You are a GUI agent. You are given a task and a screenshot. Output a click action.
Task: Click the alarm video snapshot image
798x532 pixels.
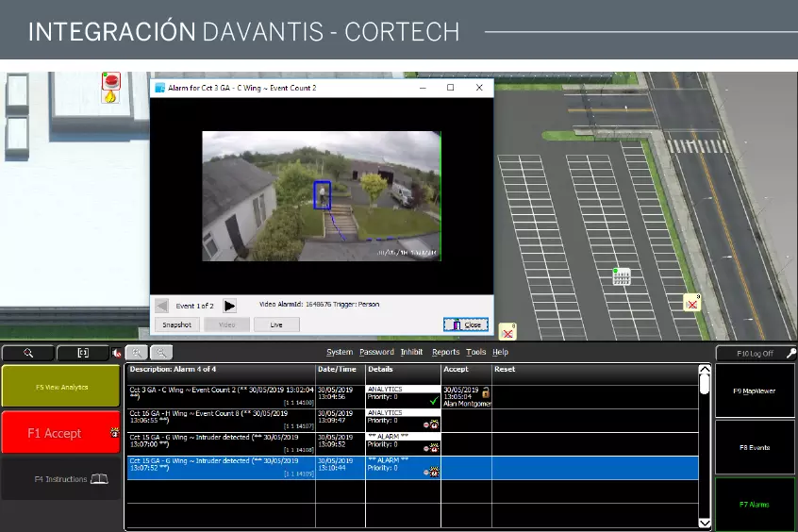point(322,196)
